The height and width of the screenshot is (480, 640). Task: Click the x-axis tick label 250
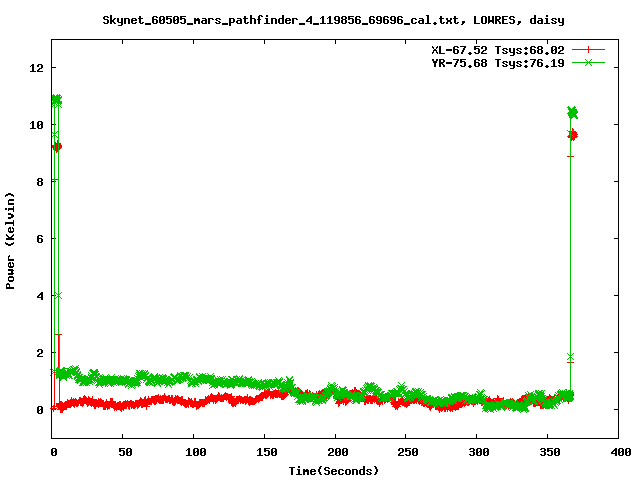coord(408,452)
